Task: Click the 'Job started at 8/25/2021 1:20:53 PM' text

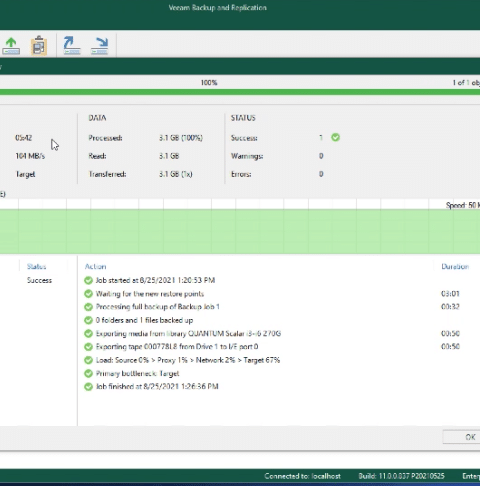Action: click(155, 280)
